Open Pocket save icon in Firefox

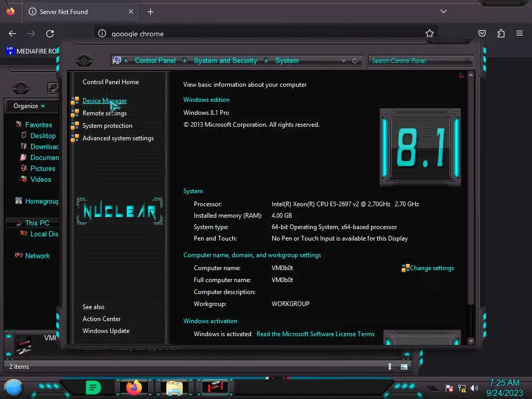(482, 33)
